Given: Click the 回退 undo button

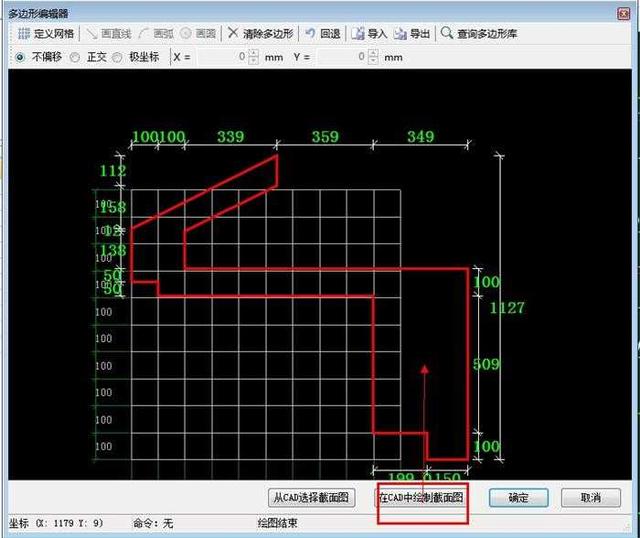Looking at the screenshot, I should tap(323, 33).
